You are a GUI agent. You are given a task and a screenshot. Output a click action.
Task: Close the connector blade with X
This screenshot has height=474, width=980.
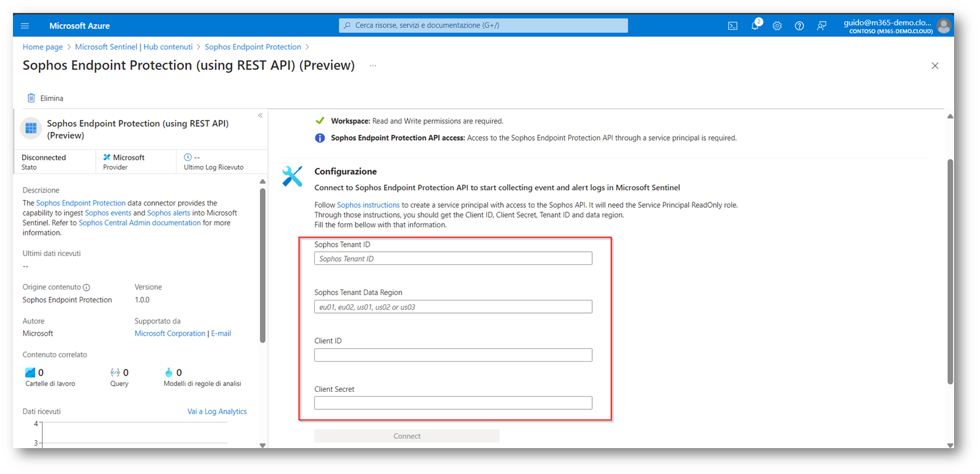(x=935, y=65)
